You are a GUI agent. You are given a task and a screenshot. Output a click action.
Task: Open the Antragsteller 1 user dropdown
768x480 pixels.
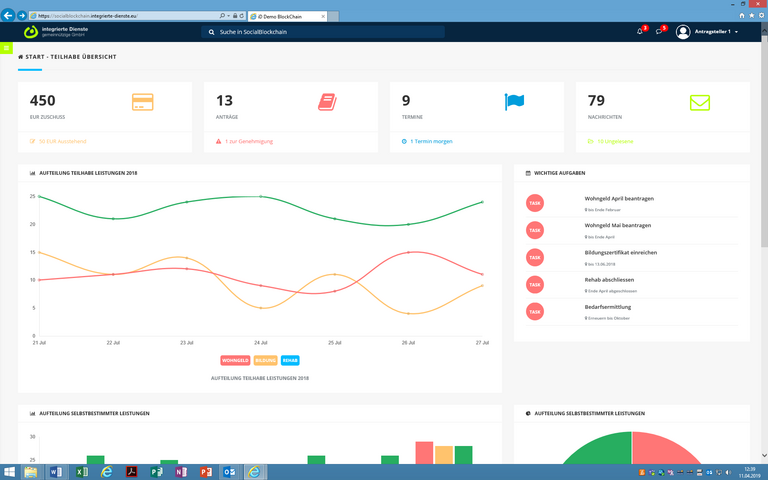pos(708,32)
